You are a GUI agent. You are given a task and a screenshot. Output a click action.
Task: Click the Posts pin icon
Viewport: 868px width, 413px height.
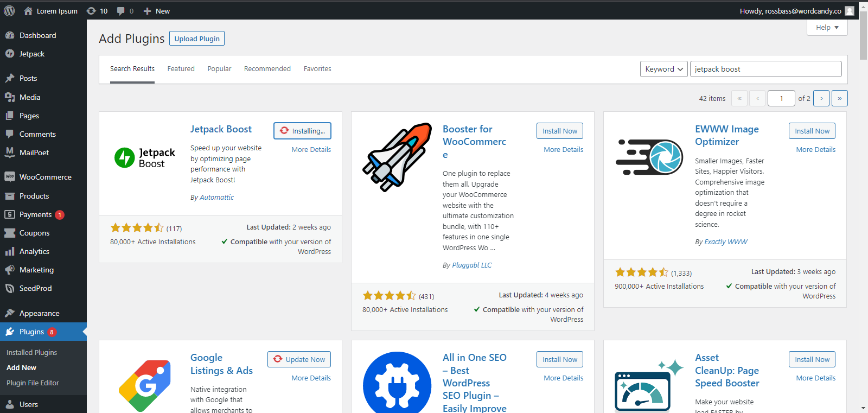[10, 78]
